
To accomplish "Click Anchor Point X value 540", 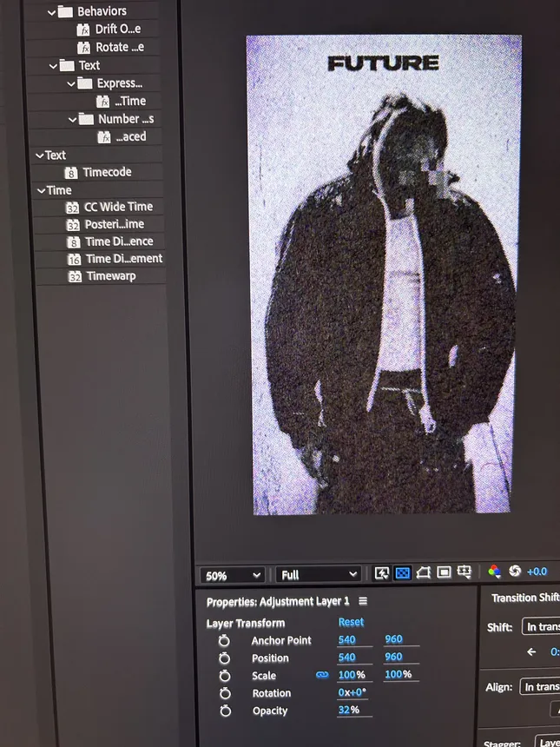I will click(347, 640).
